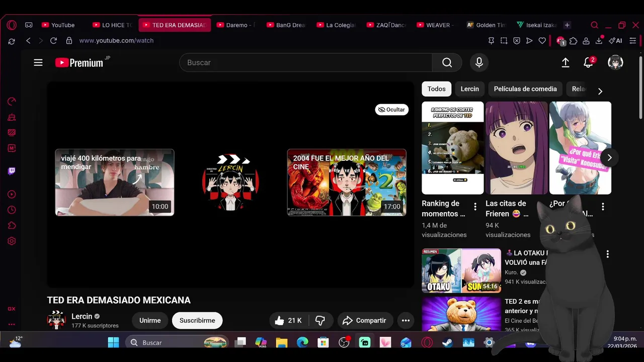The height and width of the screenshot is (362, 644).
Task: Click the YouTube upload arrow icon
Action: (566, 63)
